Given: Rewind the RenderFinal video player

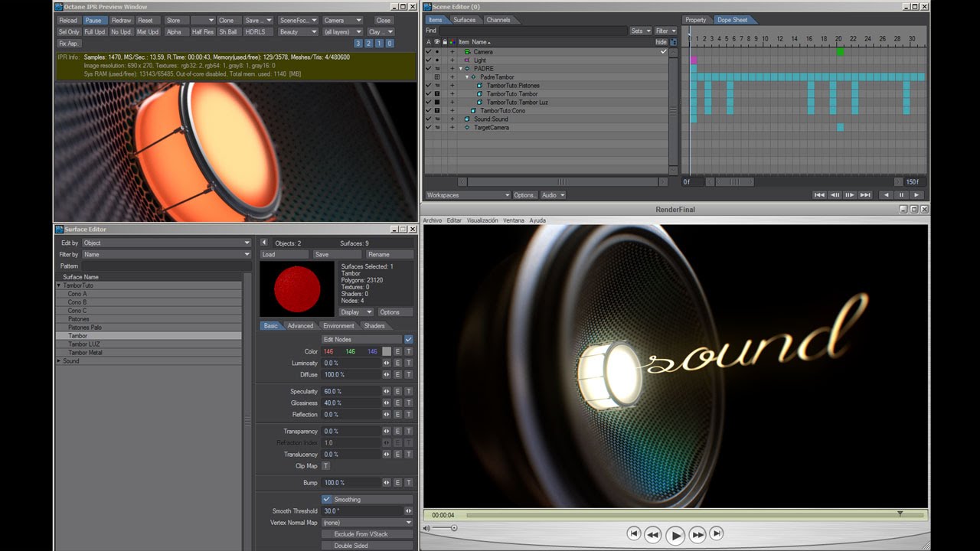Looking at the screenshot, I should tap(652, 535).
